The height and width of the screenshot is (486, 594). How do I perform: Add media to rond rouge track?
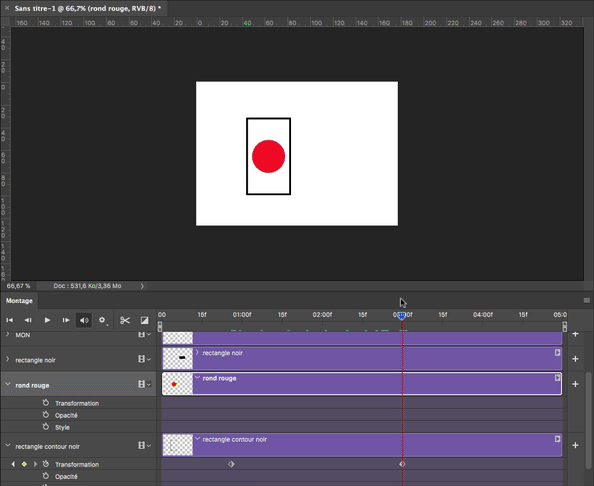coord(575,384)
